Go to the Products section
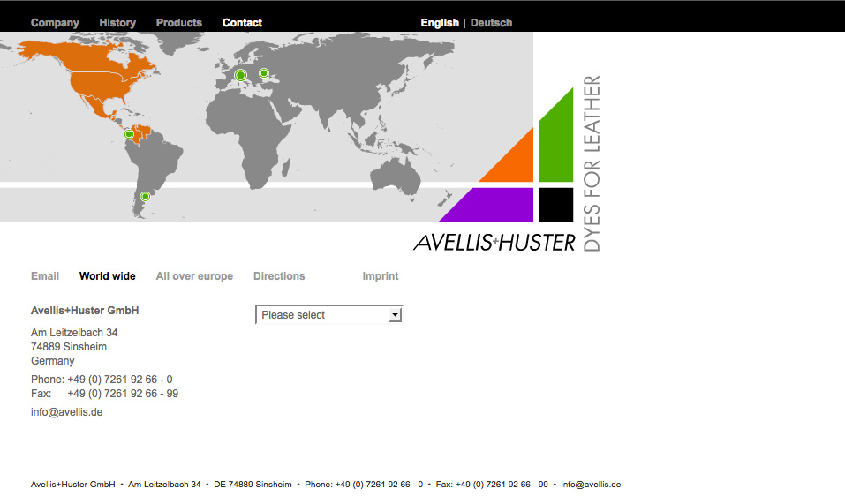 [179, 23]
